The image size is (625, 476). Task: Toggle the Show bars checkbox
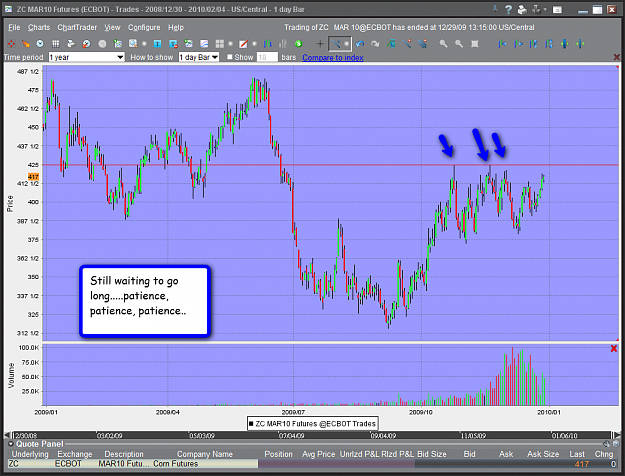pos(230,57)
